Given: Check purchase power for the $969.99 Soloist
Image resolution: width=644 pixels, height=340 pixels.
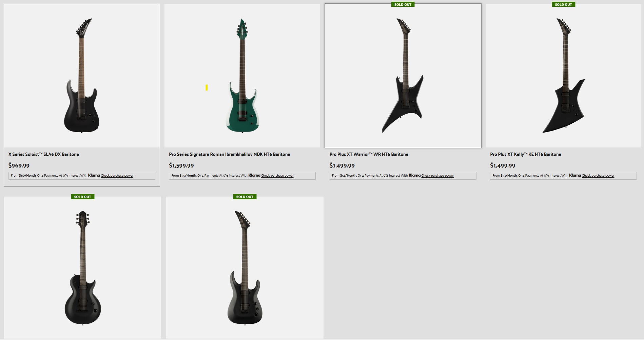Looking at the screenshot, I should pyautogui.click(x=117, y=176).
